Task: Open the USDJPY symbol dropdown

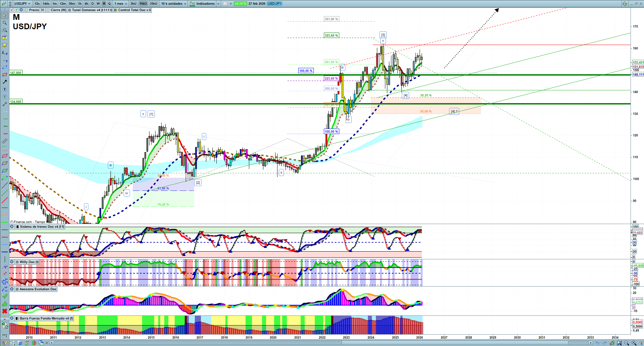Action: click(22, 4)
